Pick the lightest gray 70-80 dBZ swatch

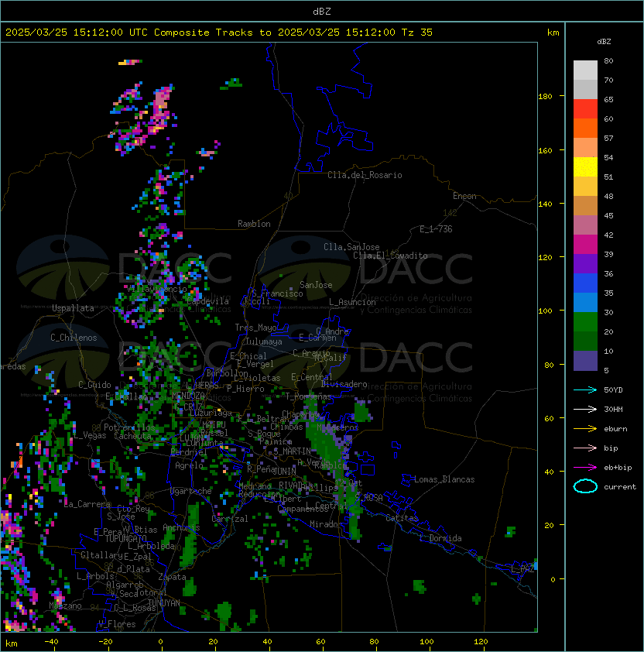tap(585, 70)
